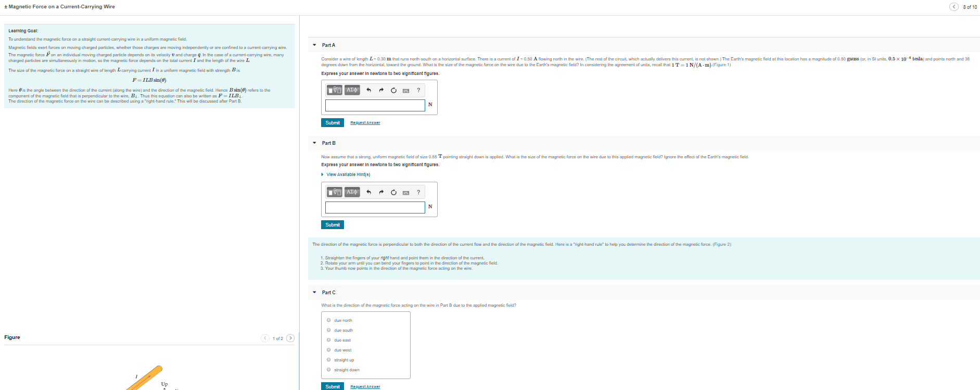Reset the Part B answer field
The image size is (980, 390).
pyautogui.click(x=393, y=192)
